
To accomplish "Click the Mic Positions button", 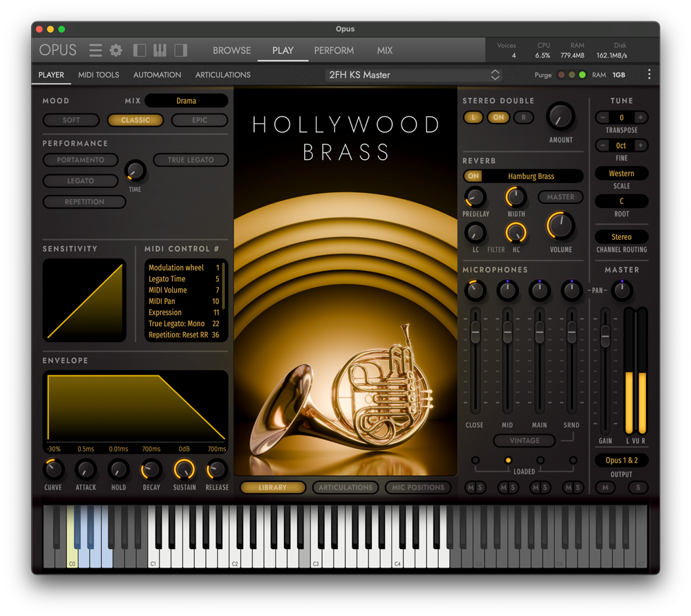I will tap(417, 487).
